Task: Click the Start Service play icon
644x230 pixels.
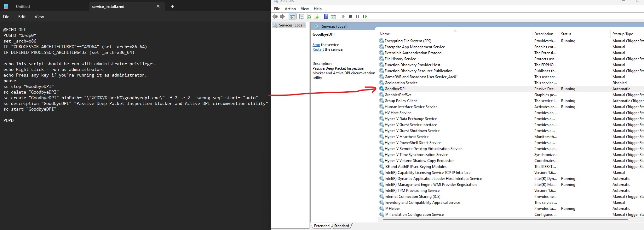Action: [x=343, y=16]
